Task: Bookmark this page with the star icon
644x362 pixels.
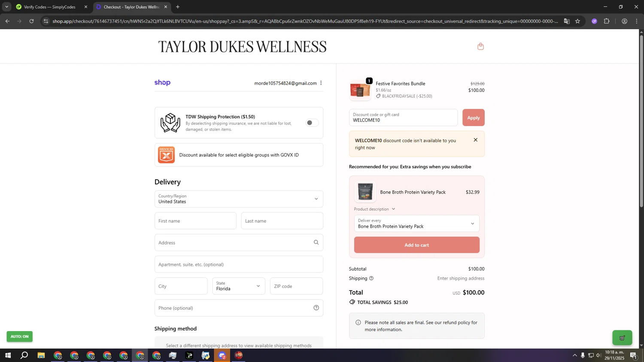Action: 577,21
